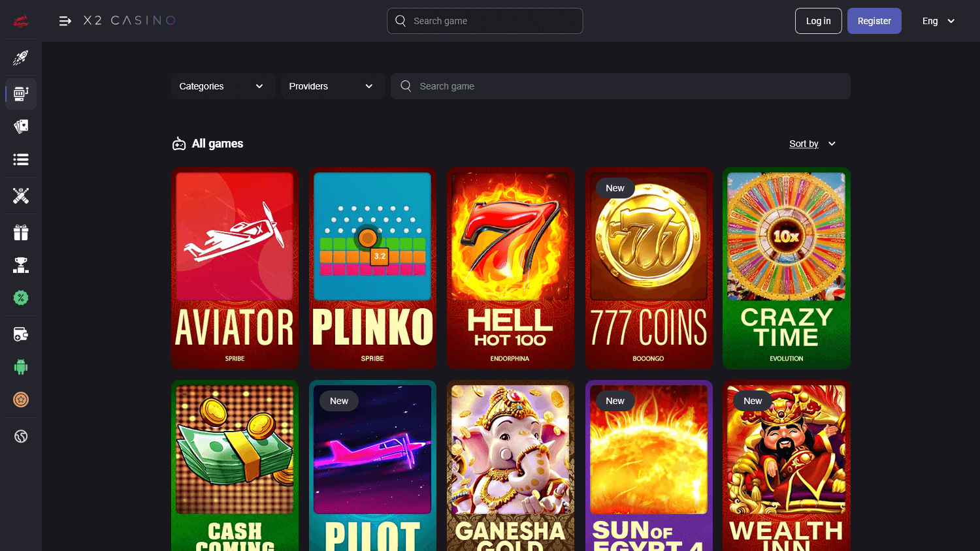This screenshot has height=551, width=980.
Task: Open the 777 Coins game card
Action: (649, 268)
